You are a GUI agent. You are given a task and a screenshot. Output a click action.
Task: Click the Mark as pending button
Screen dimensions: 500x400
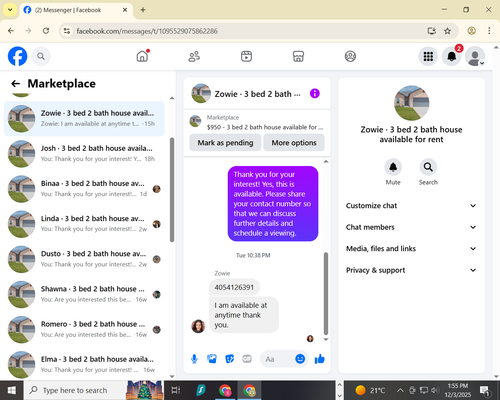click(x=225, y=143)
